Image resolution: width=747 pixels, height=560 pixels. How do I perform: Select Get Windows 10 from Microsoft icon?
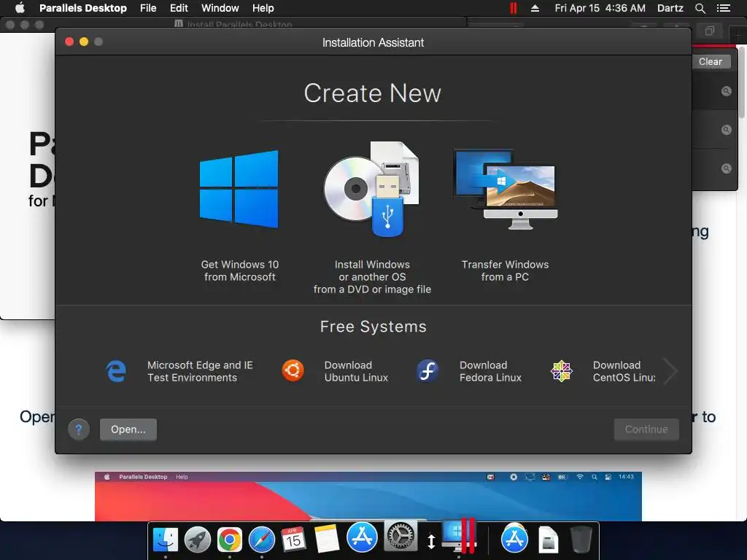239,189
